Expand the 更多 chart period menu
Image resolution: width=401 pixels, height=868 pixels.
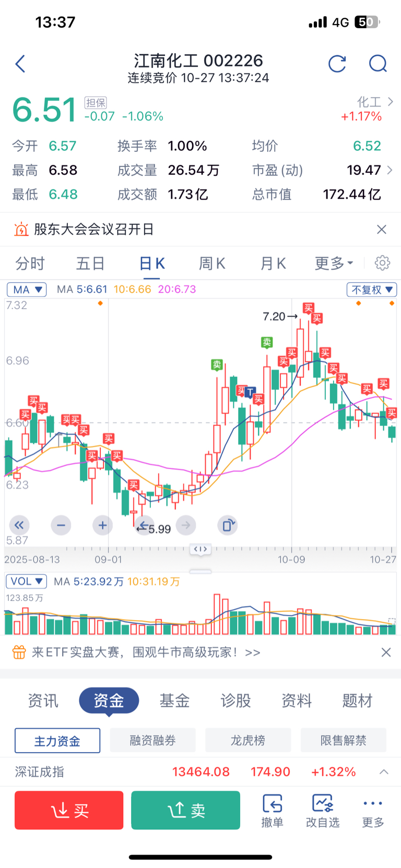(x=334, y=264)
